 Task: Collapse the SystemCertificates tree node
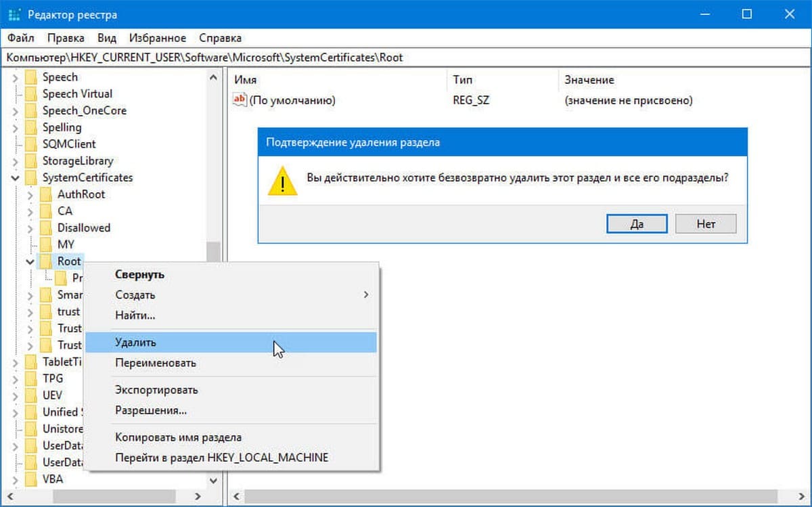tap(16, 178)
